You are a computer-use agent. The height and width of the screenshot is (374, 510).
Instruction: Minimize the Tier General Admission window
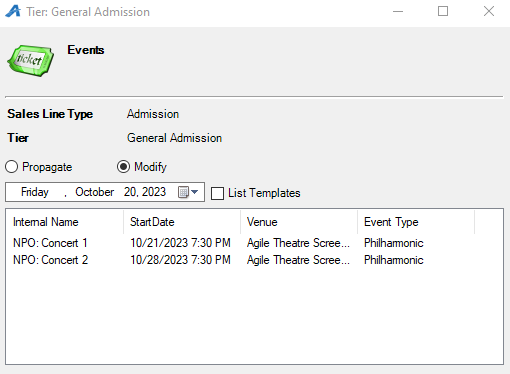(x=398, y=12)
